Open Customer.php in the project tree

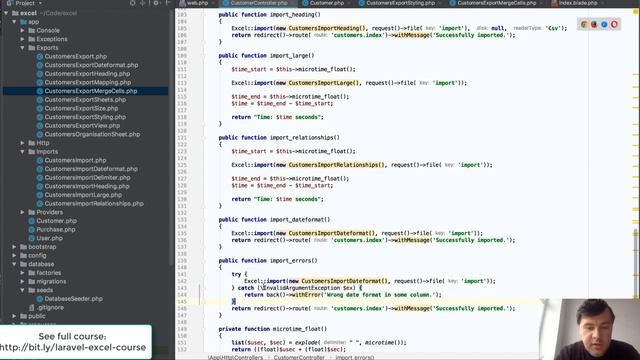click(56, 221)
